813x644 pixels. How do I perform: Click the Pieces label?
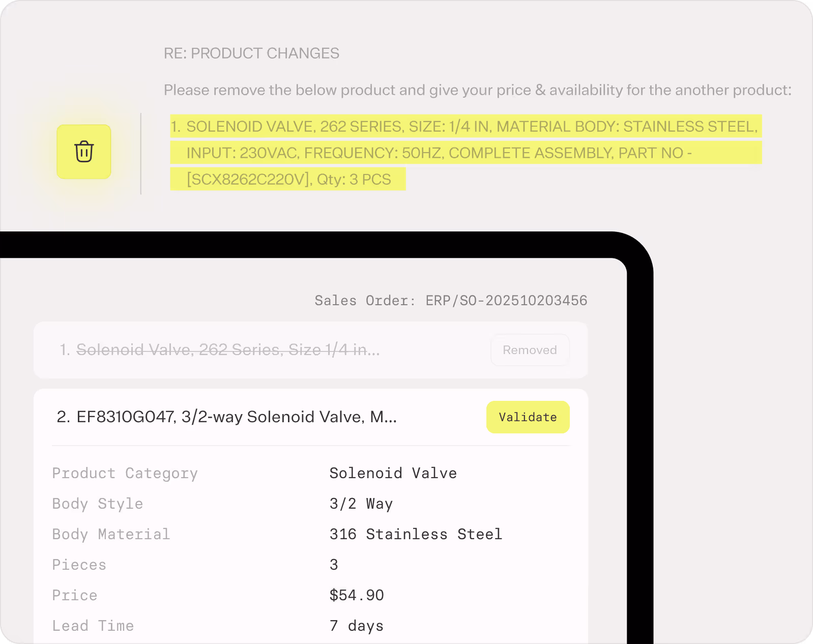point(79,565)
